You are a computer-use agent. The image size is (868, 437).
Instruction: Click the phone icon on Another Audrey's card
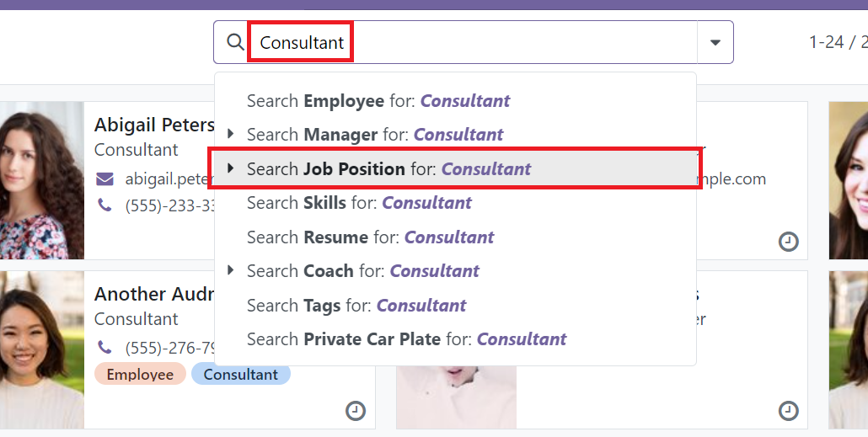tap(104, 347)
